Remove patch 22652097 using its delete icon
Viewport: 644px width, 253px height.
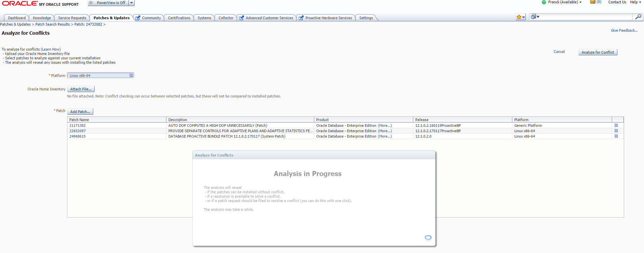(x=616, y=131)
